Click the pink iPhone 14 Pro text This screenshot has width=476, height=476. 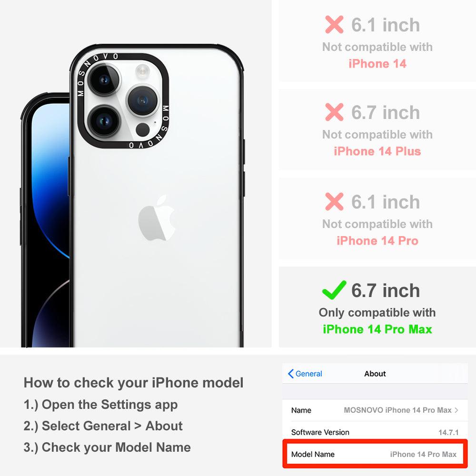(377, 241)
